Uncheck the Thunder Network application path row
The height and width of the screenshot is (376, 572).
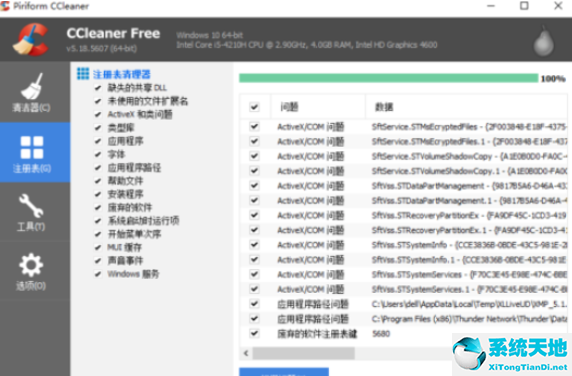point(254,319)
